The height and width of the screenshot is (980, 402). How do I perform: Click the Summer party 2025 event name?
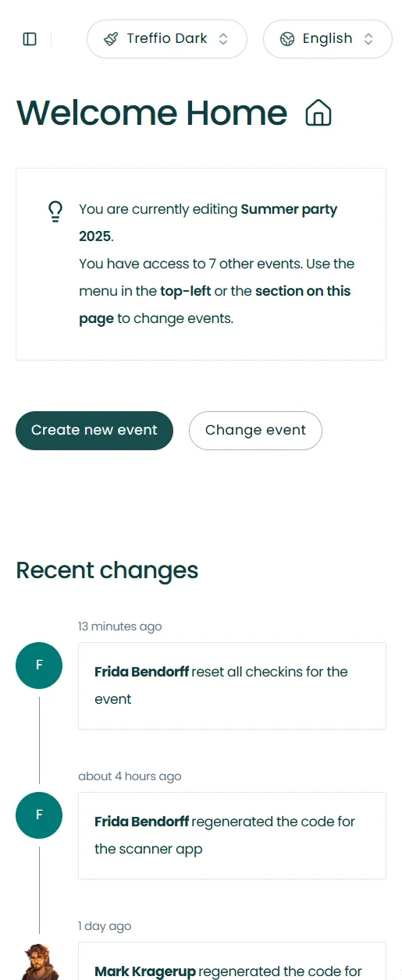pos(208,222)
